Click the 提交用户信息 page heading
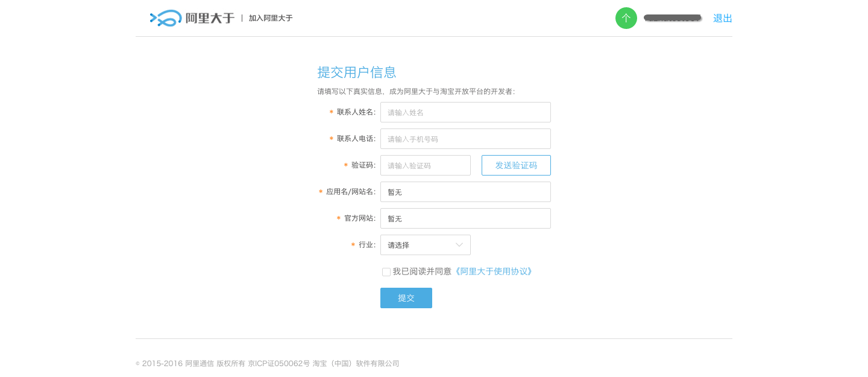The image size is (868, 377). [357, 72]
